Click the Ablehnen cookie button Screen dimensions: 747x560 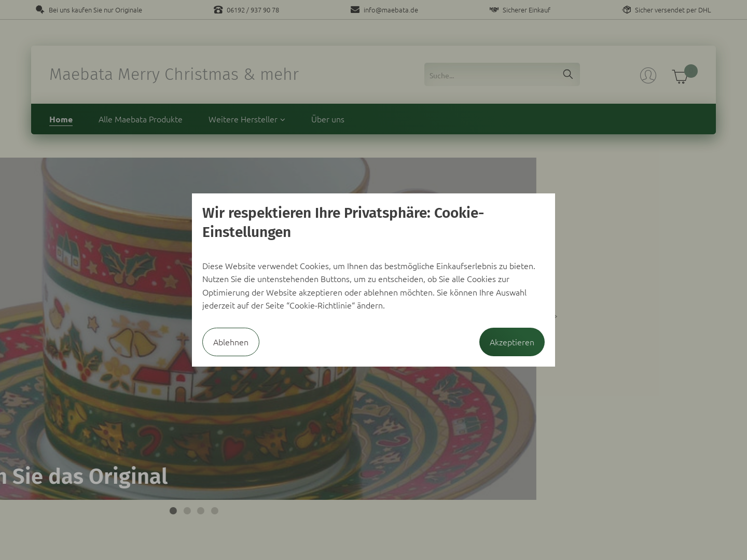tap(231, 342)
